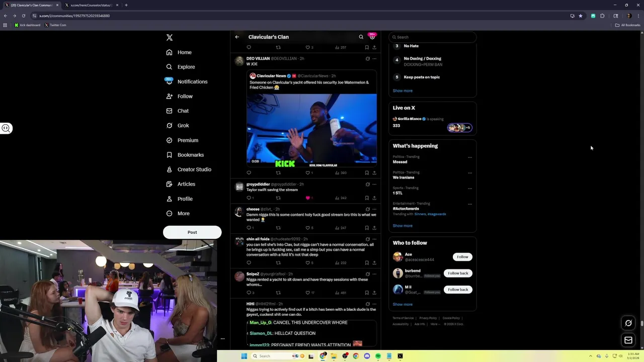Open more options on cheese post
This screenshot has height=362, width=644.
click(374, 209)
